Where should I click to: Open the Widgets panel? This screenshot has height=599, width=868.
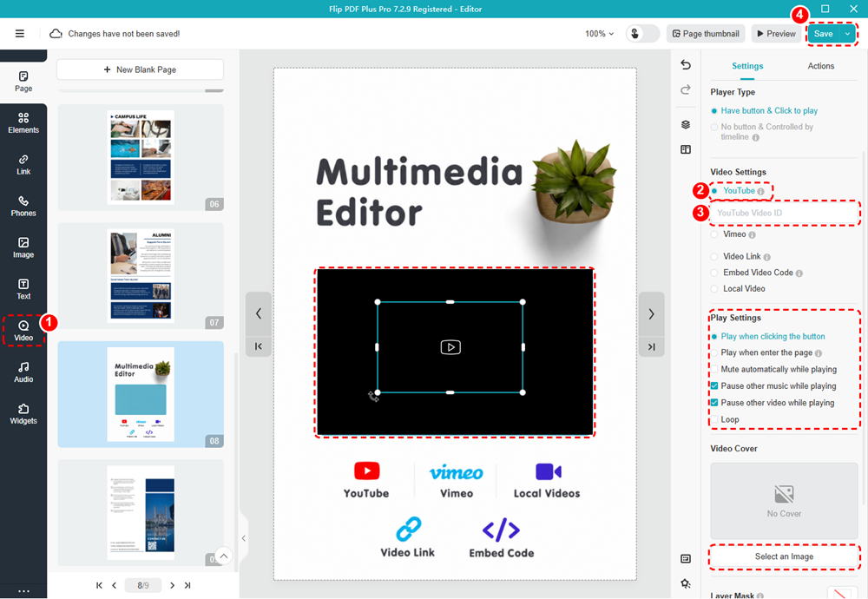(23, 413)
